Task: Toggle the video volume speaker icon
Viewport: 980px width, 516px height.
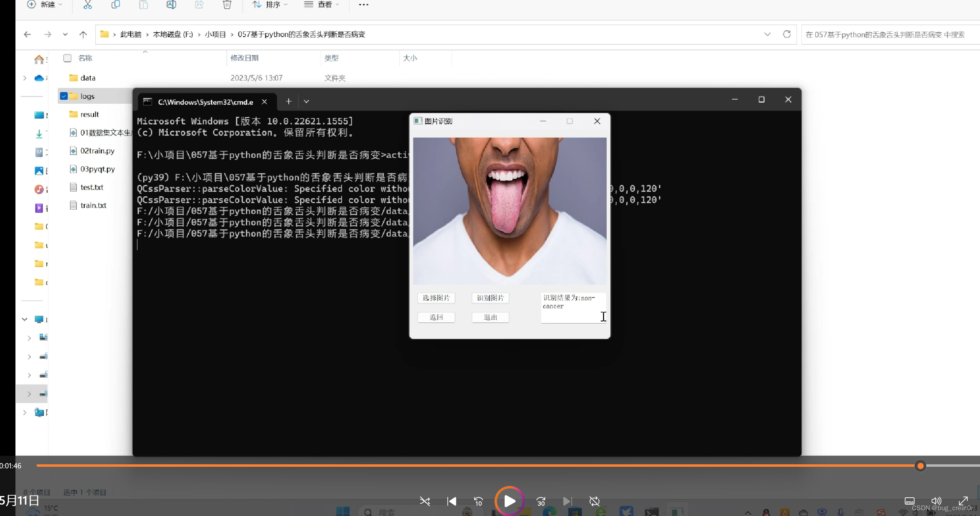Action: pyautogui.click(x=936, y=501)
